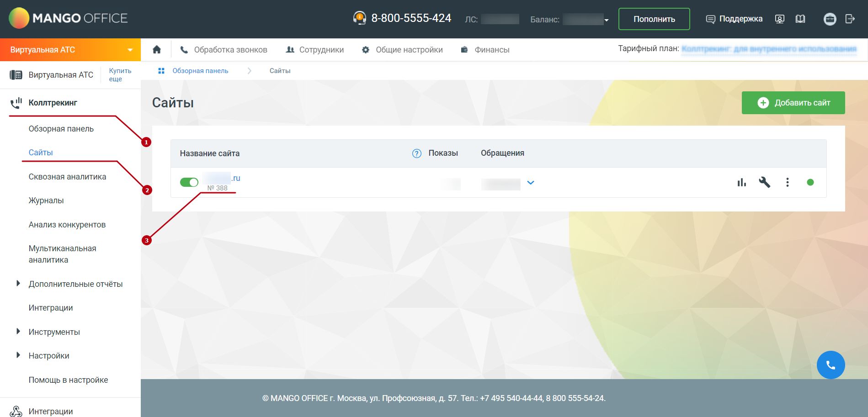Open the knowledge base book icon
868x417 pixels.
800,19
